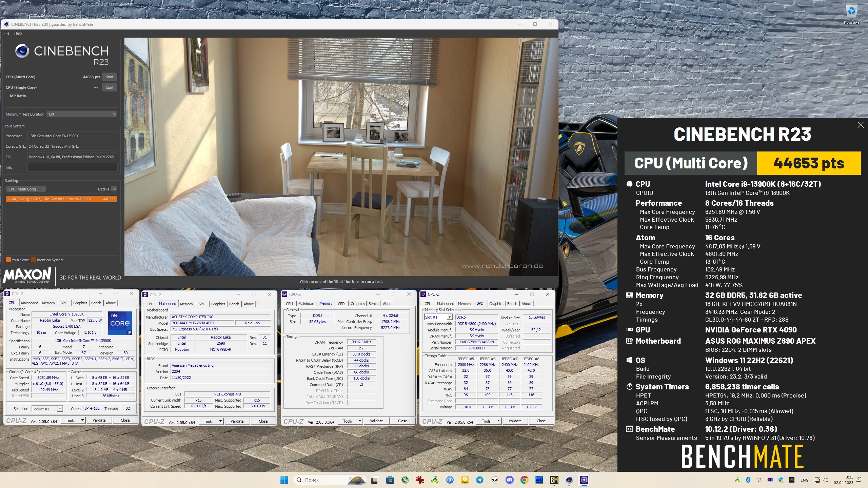The height and width of the screenshot is (488, 868).
Task: Select the Memory tab in the SPD CPU-Z window
Action: tap(464, 304)
